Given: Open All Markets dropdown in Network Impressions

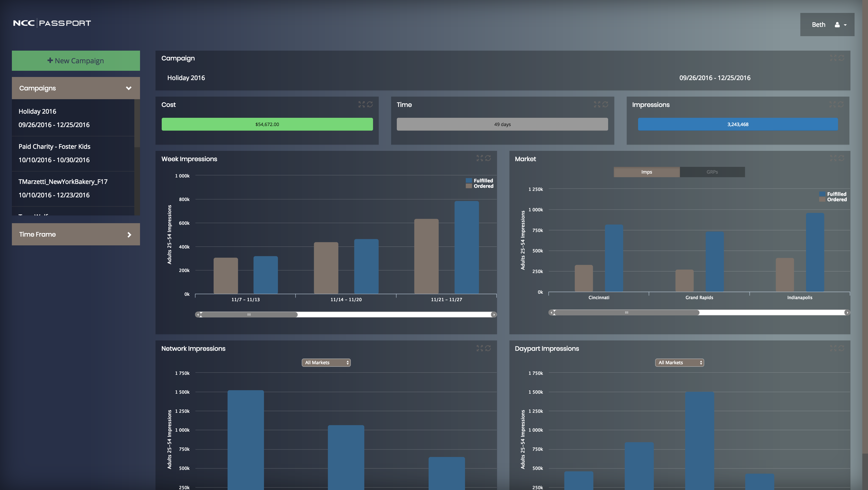Looking at the screenshot, I should click(326, 363).
